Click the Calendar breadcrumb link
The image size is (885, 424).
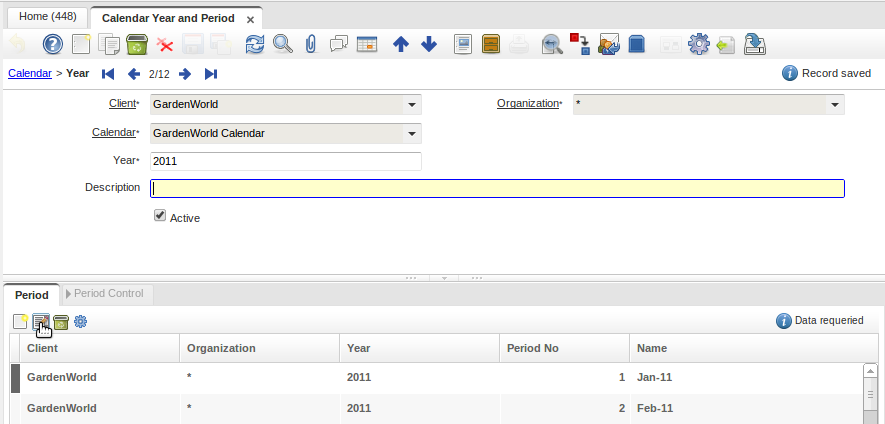point(29,73)
